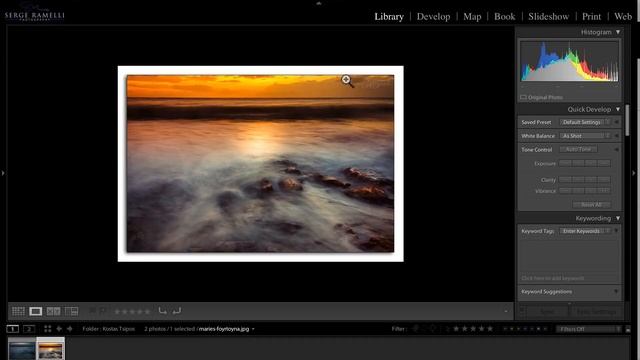Expand Saved Preset row triangle

(616, 122)
